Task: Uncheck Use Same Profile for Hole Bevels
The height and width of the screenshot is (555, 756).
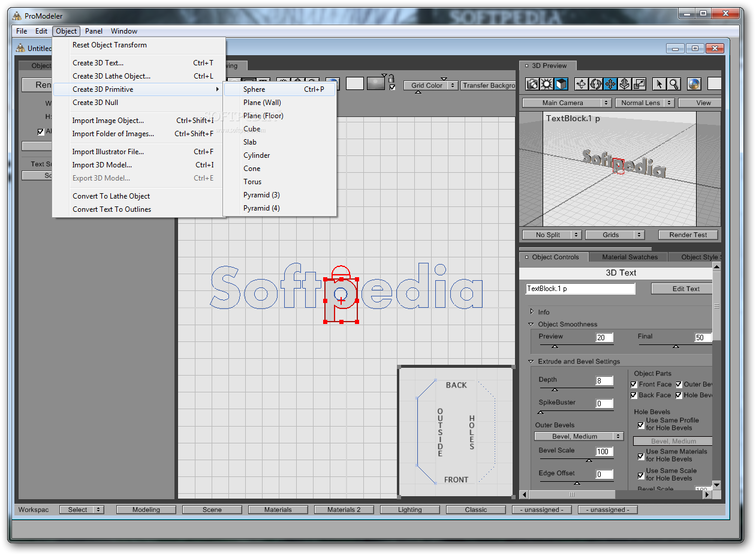Action: click(641, 425)
